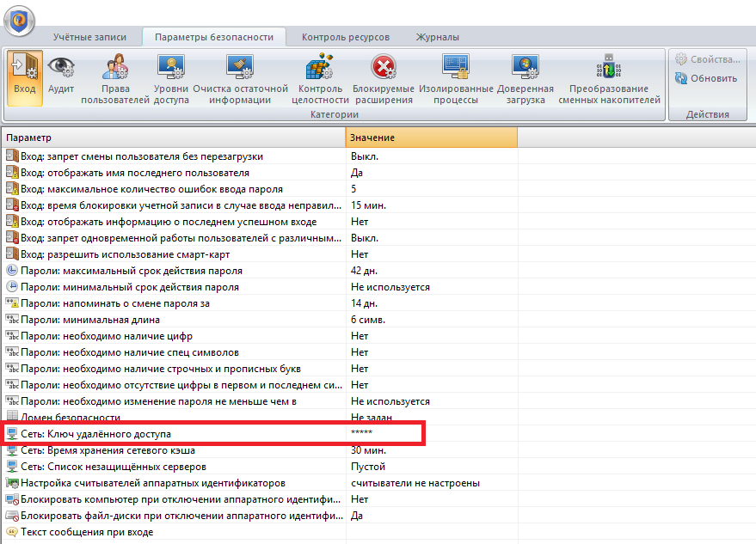This screenshot has height=544, width=756.
Task: Switch to the Учётные записи tab
Action: pos(89,37)
